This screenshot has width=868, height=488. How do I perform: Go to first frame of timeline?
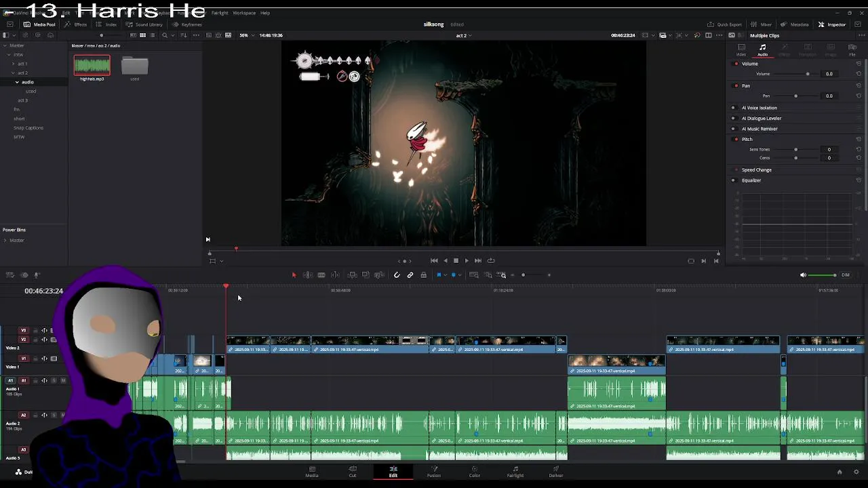click(x=434, y=260)
